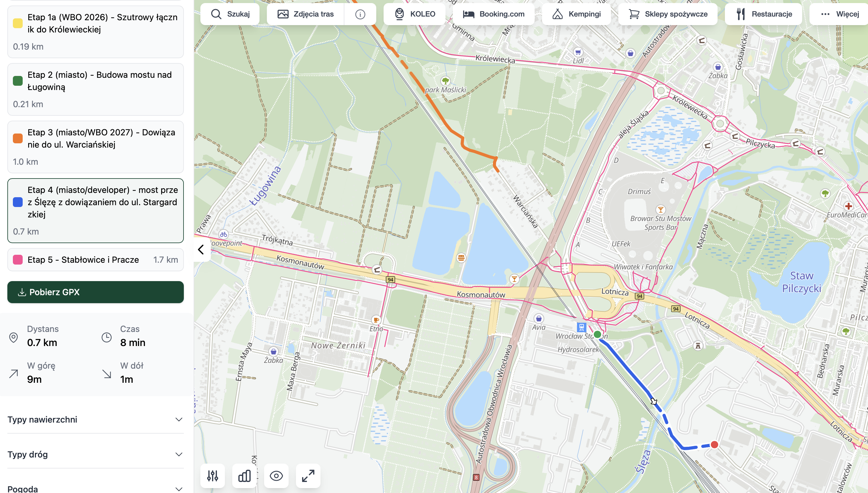
Task: Expand the Typy nawierzchni section
Action: coord(96,420)
